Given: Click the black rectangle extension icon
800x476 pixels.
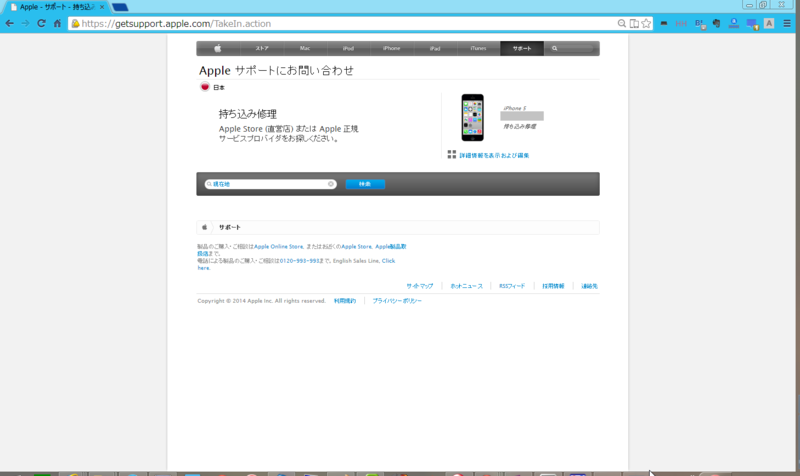Looking at the screenshot, I should (664, 23).
